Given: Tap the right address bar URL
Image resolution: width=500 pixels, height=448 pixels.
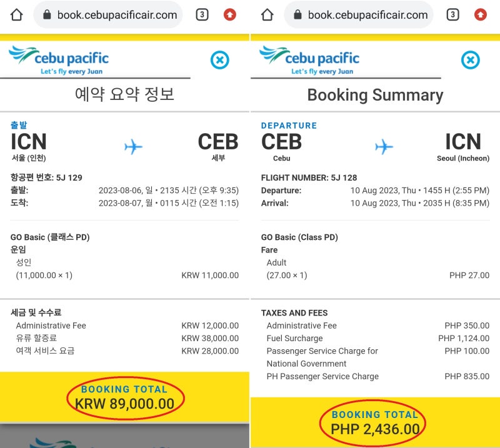Looking at the screenshot, I should [367, 15].
